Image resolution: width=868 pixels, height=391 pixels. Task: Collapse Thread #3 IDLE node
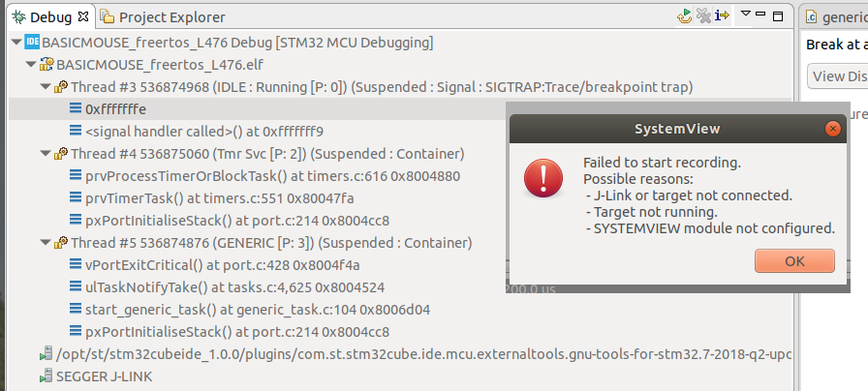[x=46, y=87]
